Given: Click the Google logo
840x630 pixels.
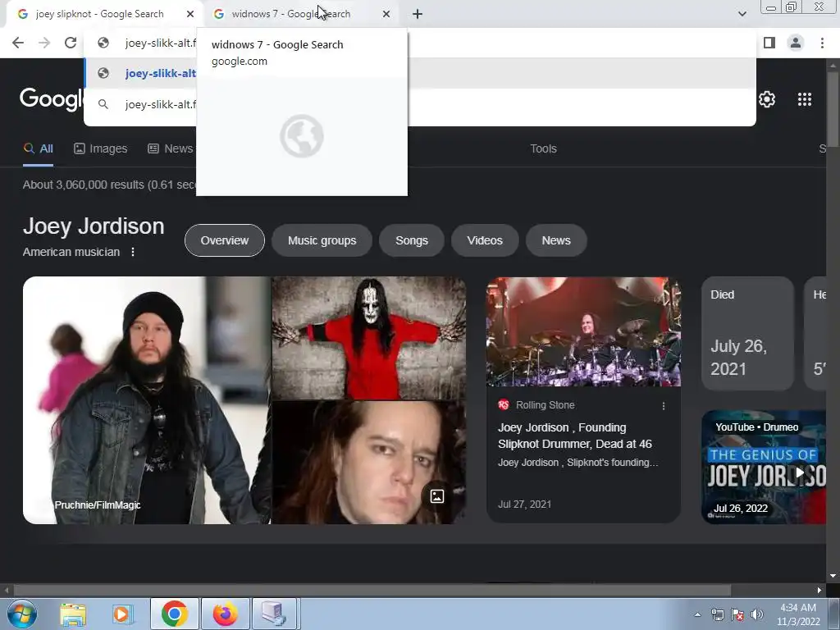Looking at the screenshot, I should coord(52,99).
